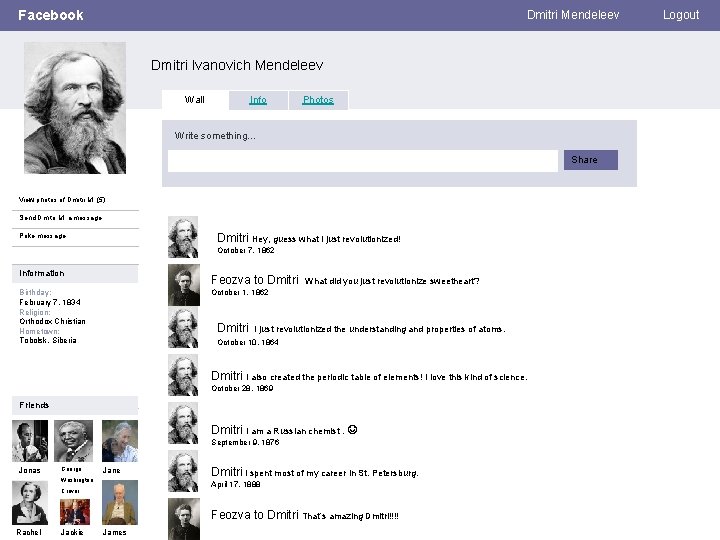Screen dimensions: 720x540
Task: Open friend Jonas's photo thumbnail
Action: coord(30,441)
